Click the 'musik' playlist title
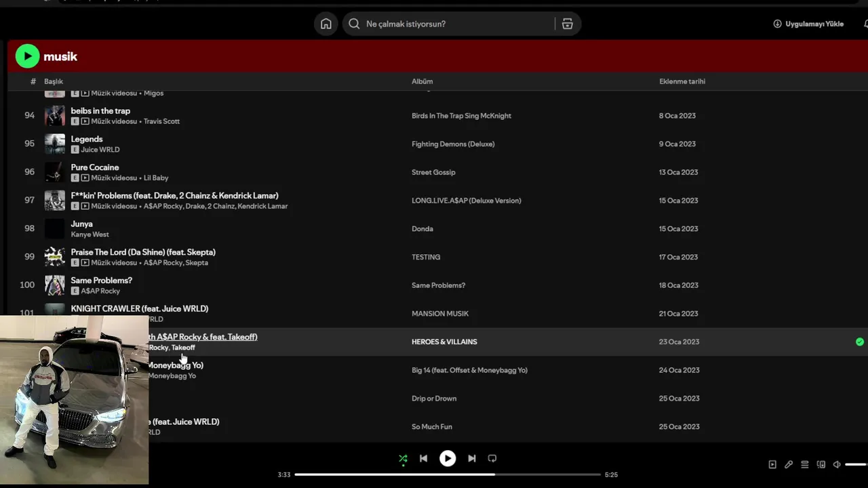Screen dimensions: 868x488 (x=60, y=57)
